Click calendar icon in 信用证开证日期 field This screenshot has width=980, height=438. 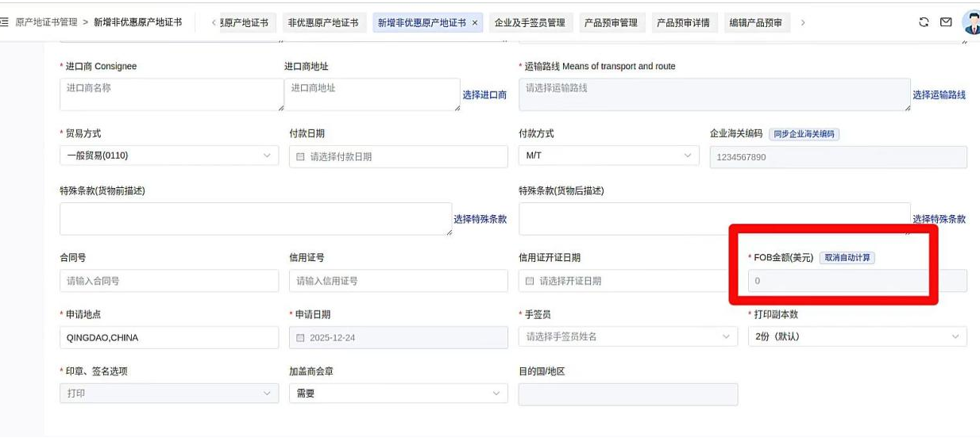point(530,281)
